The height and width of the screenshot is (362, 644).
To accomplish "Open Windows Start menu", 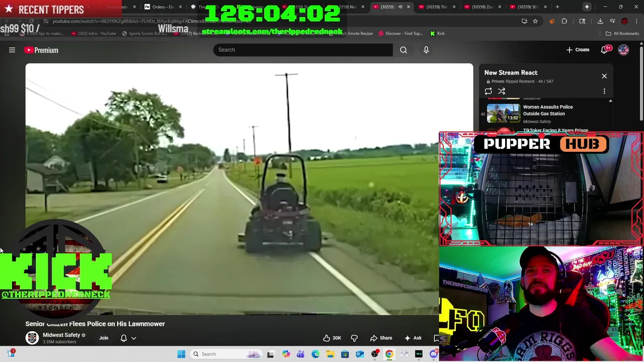I will tap(181, 354).
